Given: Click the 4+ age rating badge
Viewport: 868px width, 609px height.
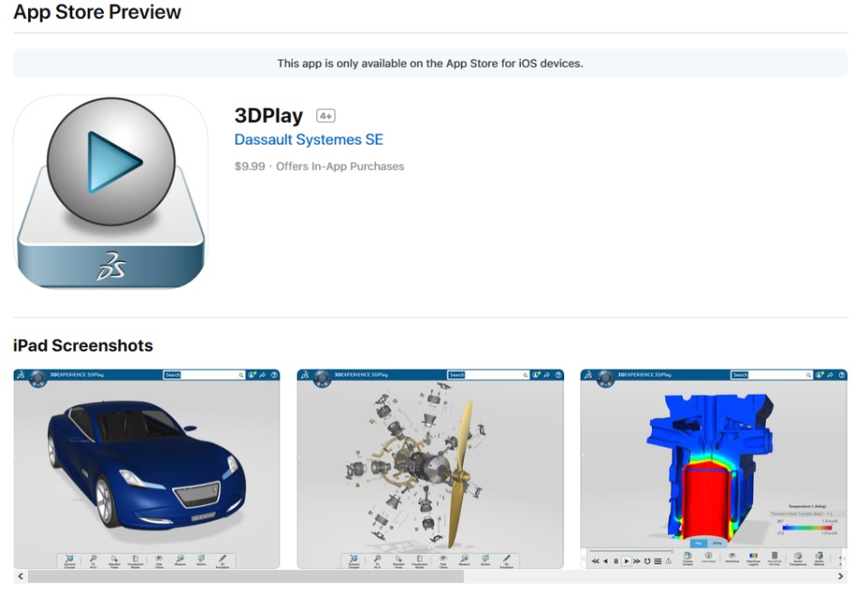Looking at the screenshot, I should pos(325,116).
